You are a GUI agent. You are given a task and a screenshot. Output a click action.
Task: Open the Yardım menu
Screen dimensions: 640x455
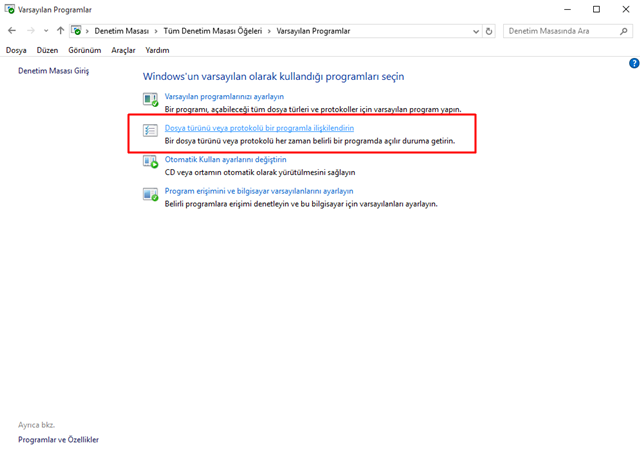(x=157, y=50)
